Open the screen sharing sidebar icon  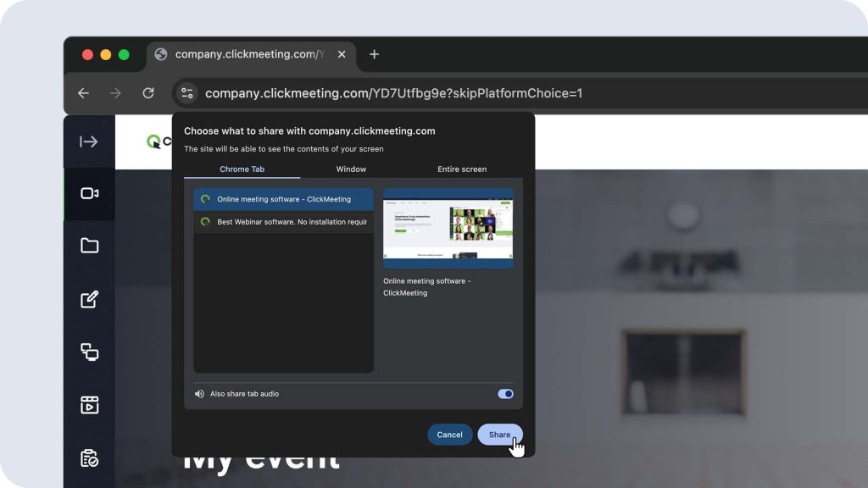tap(89, 352)
